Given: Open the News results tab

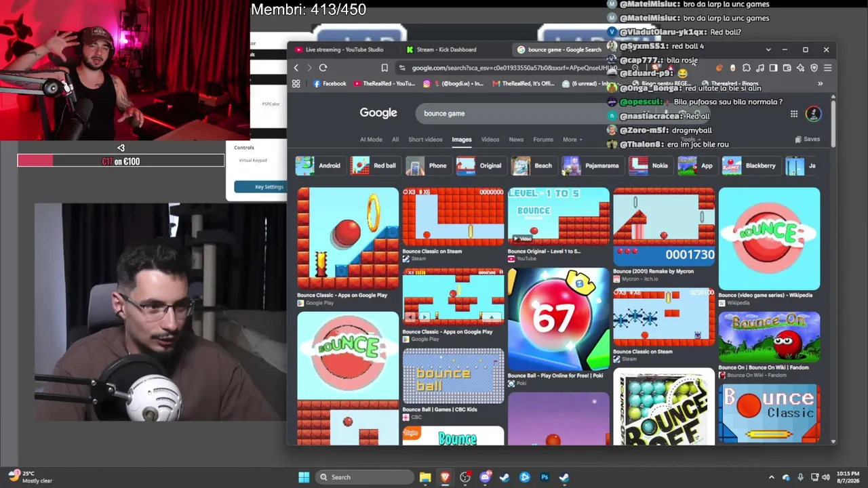Looking at the screenshot, I should 516,140.
